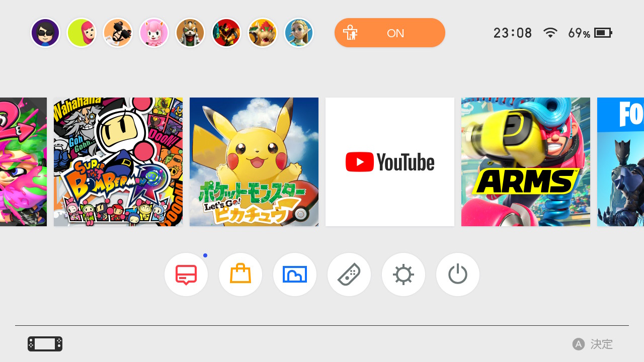Select the Wi-Fi status icon
The image size is (644, 362).
[550, 33]
